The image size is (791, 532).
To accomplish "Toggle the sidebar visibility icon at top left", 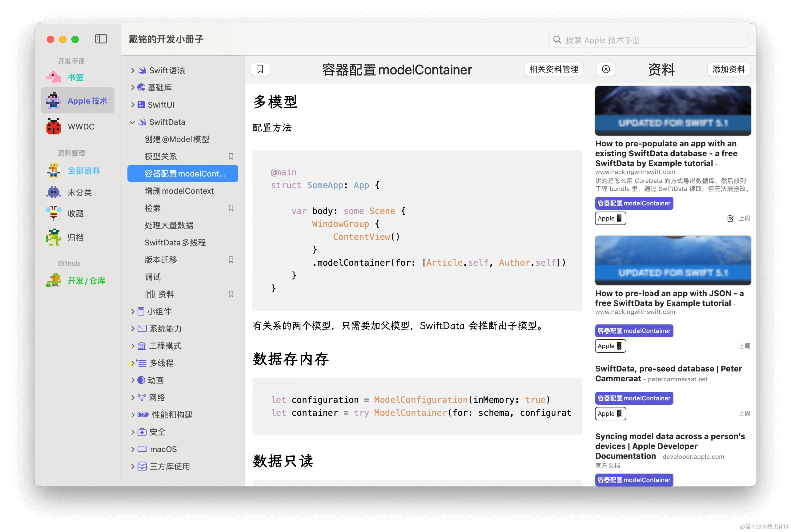I will click(x=101, y=39).
